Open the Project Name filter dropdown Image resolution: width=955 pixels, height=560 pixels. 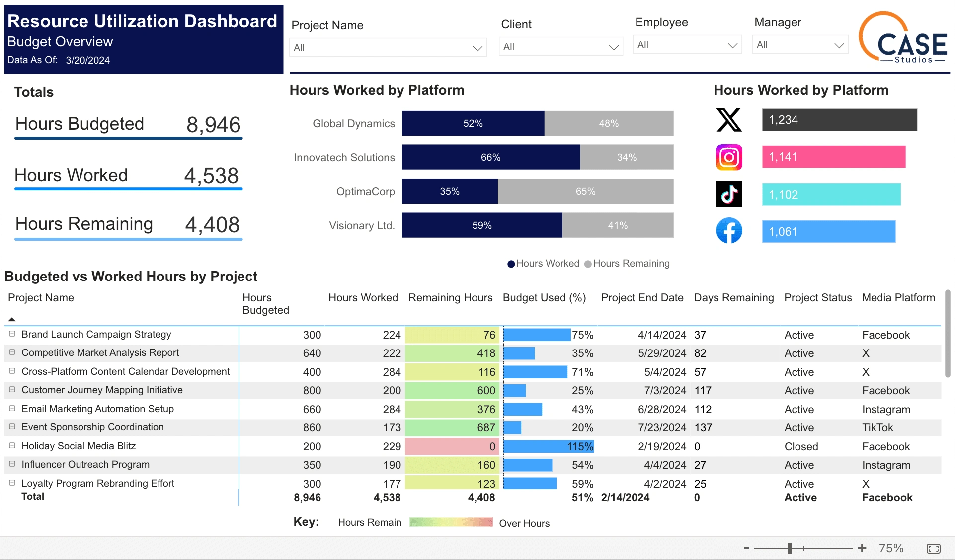(388, 48)
